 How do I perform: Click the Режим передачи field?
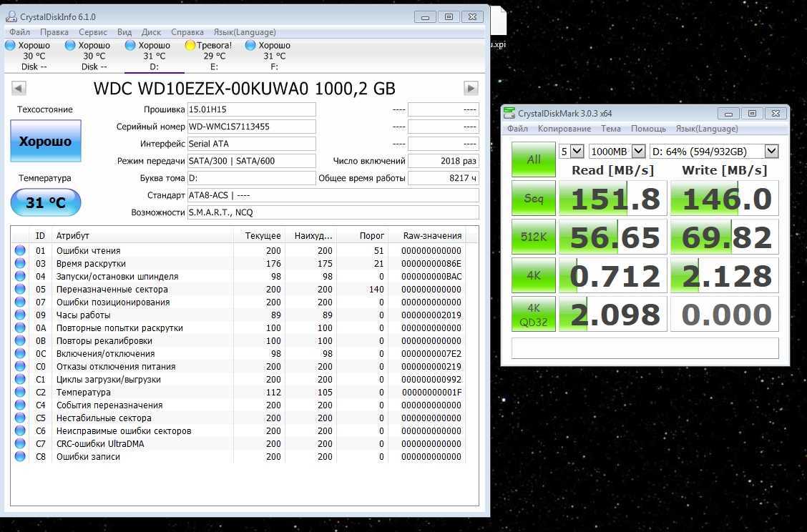click(x=252, y=160)
